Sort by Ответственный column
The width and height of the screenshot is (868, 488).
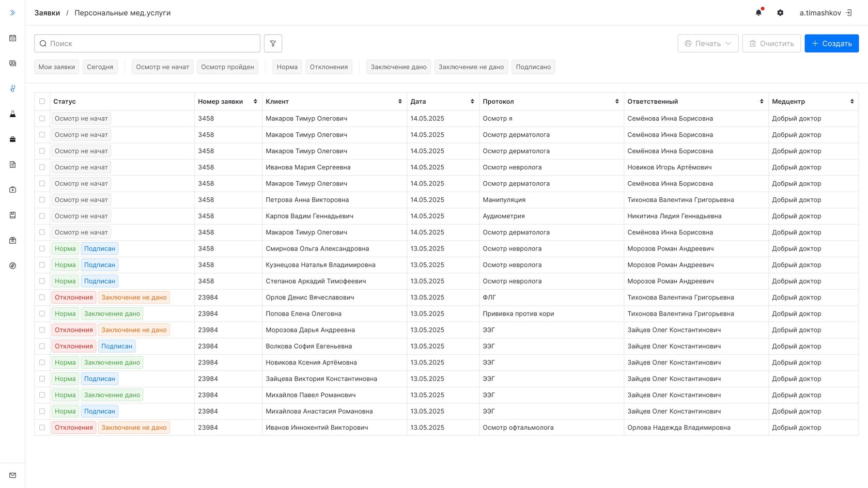(x=762, y=102)
